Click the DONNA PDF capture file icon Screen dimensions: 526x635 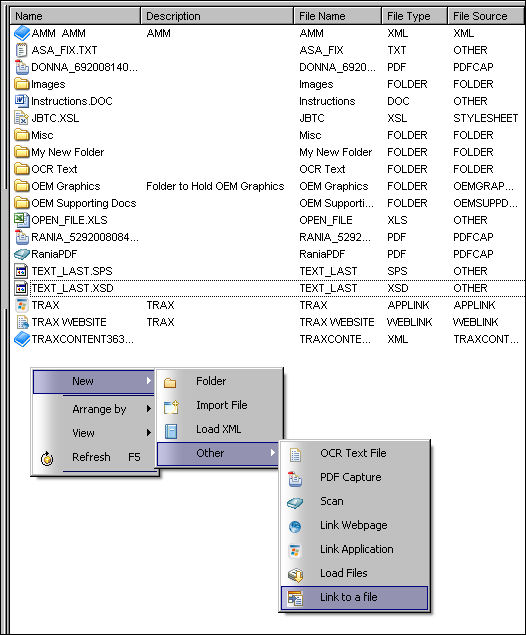(x=21, y=67)
